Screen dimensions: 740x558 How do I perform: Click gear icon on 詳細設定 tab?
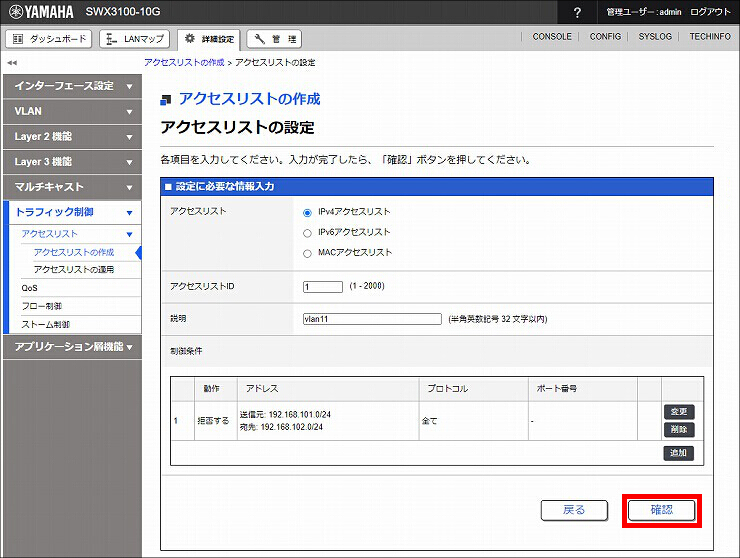190,39
